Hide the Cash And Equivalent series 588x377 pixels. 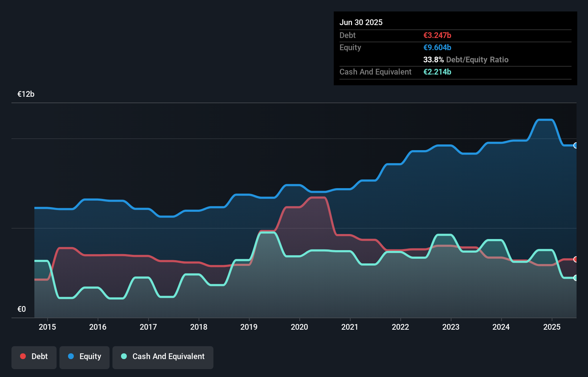tap(163, 357)
